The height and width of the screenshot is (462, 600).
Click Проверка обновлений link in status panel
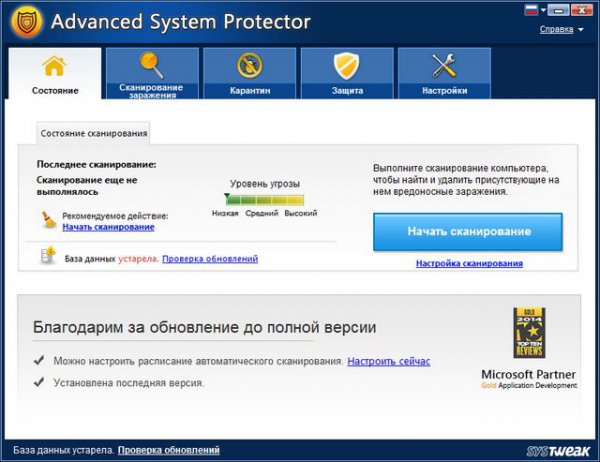210,259
